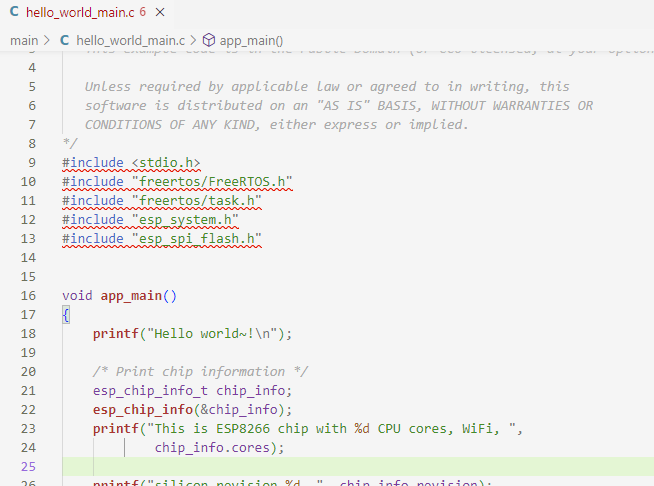Open the app_main() symbol breadcrumb
This screenshot has width=654, height=486.
tap(251, 41)
